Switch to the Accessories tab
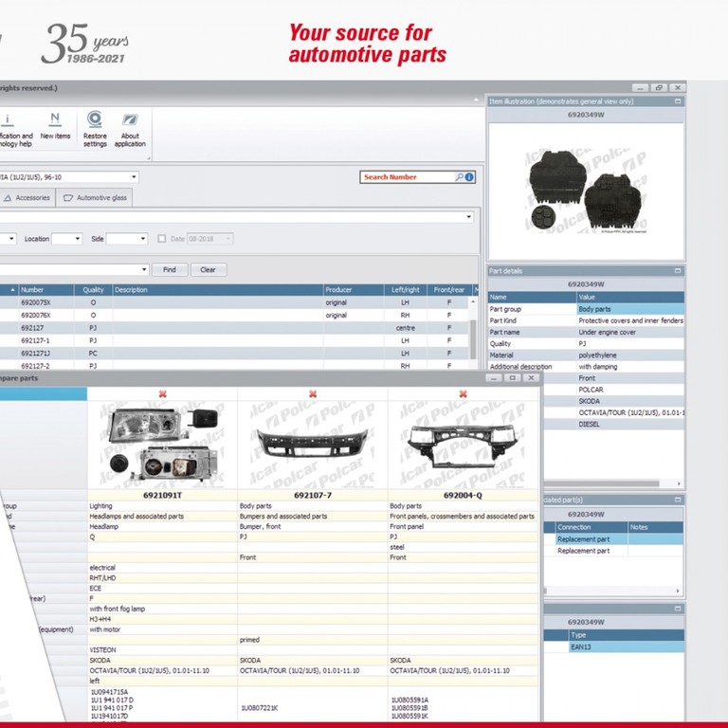Screen dimensions: 728x728 tap(27, 198)
